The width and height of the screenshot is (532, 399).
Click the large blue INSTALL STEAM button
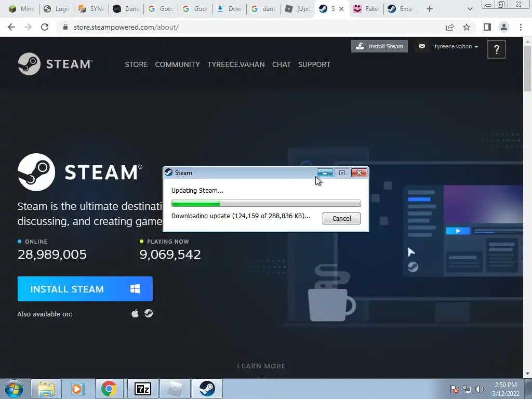pos(85,289)
